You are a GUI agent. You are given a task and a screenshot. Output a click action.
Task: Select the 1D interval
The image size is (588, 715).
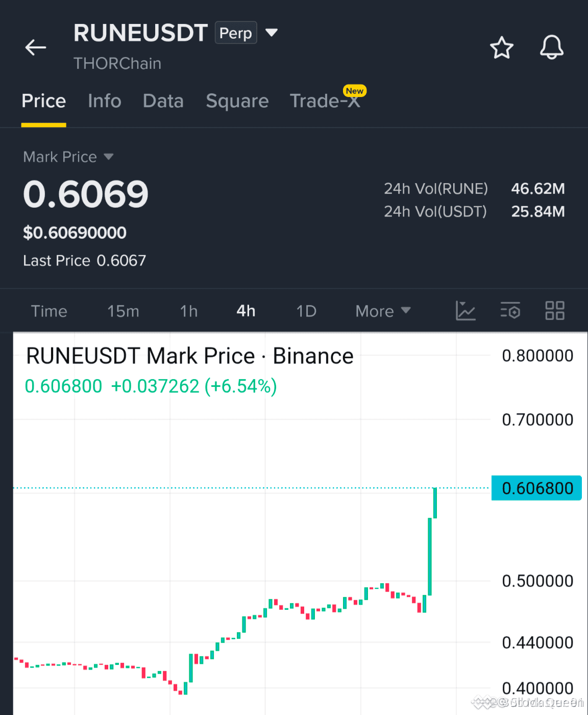306,311
